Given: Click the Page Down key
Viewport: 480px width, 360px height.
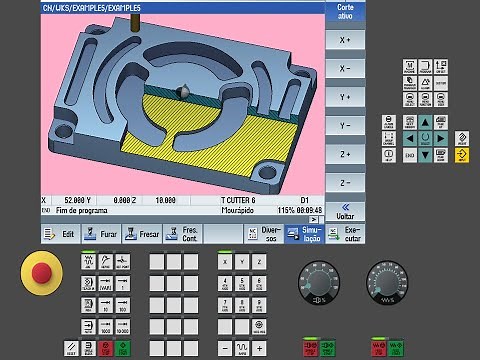Looking at the screenshot, I should pyautogui.click(x=441, y=155).
